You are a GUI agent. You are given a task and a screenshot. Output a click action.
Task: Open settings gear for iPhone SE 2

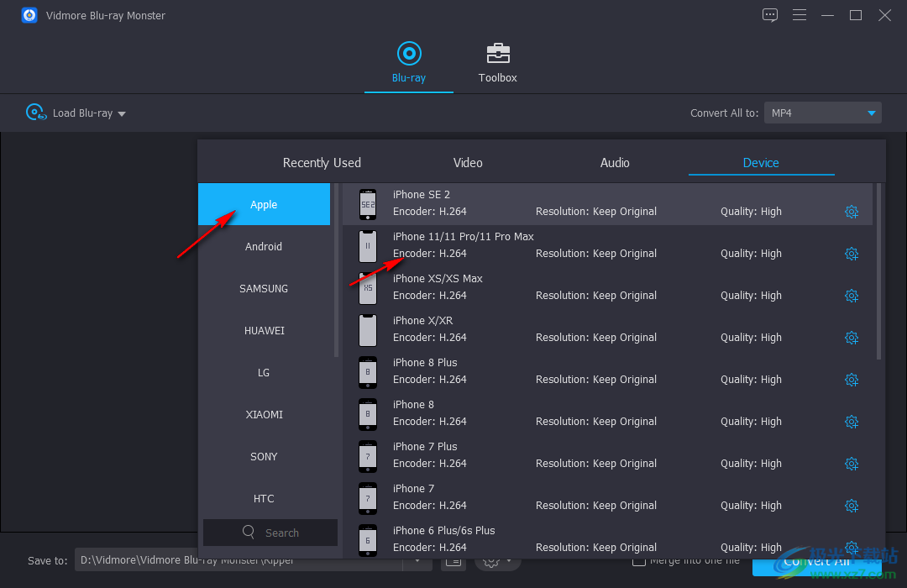[x=851, y=212]
